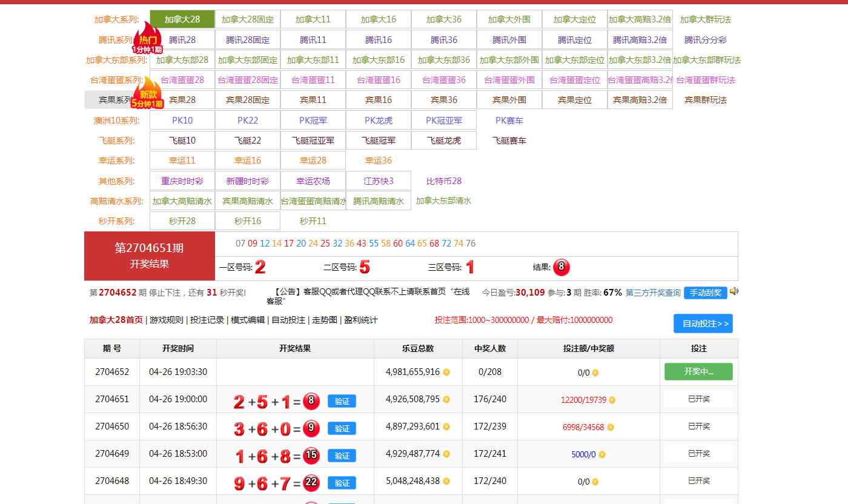Verify draw 2704651 with 验证 button
Screen dimensions: 848x504
342,401
